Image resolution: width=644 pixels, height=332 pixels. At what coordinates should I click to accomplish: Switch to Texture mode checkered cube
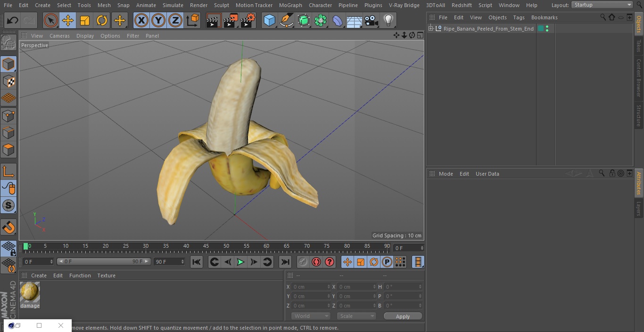8,81
